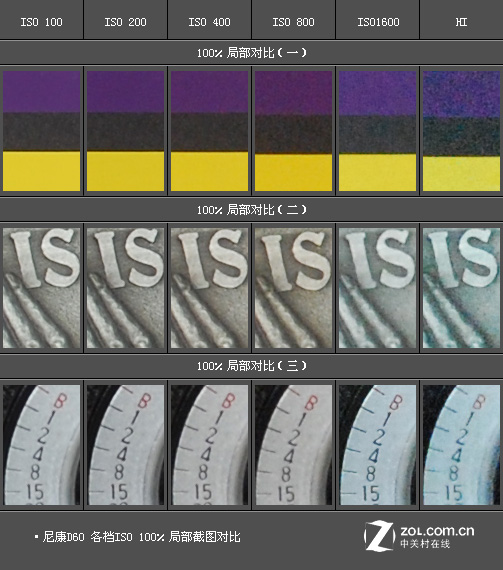Click the 100% 局部对比（一）section heading
The height and width of the screenshot is (570, 503).
coord(252,53)
